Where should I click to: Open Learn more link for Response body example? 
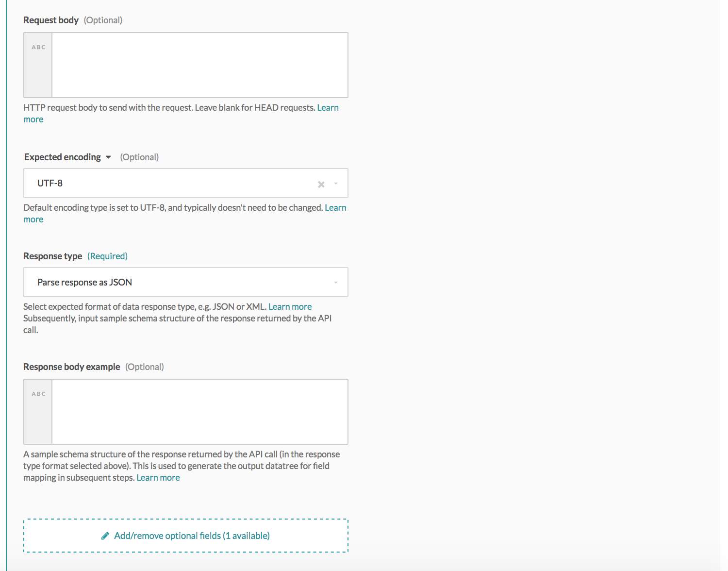[x=158, y=478]
